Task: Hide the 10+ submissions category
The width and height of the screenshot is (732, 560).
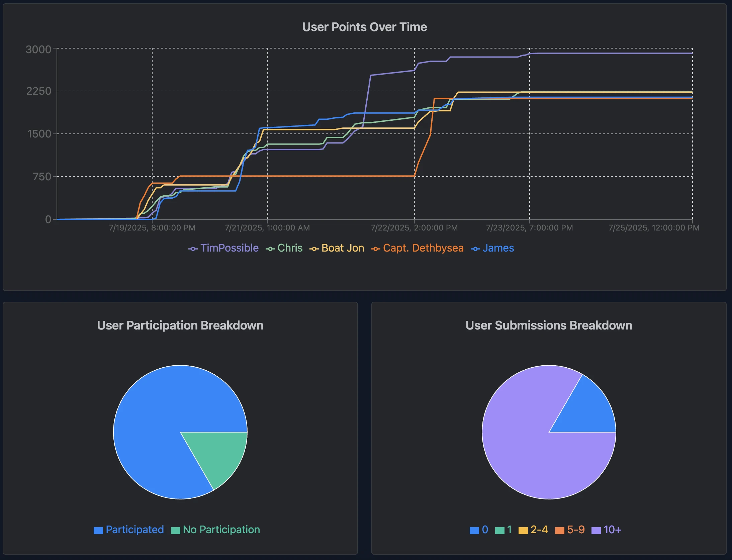Action: tap(613, 530)
